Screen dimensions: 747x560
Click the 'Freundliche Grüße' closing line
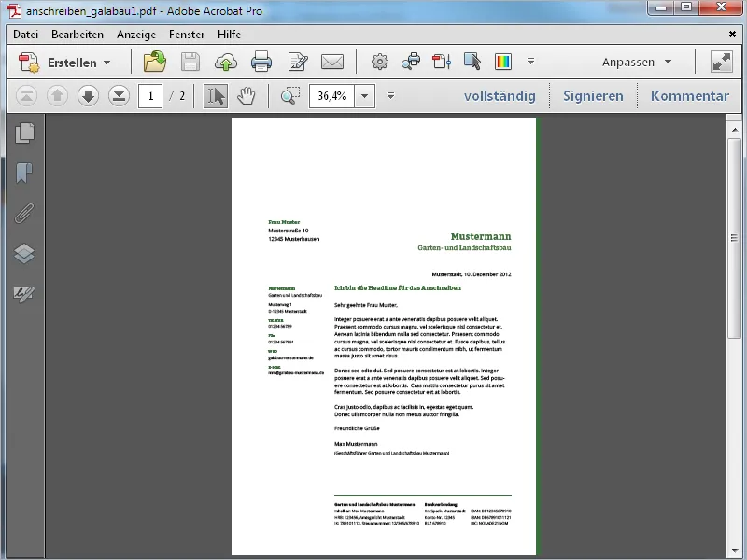point(357,428)
